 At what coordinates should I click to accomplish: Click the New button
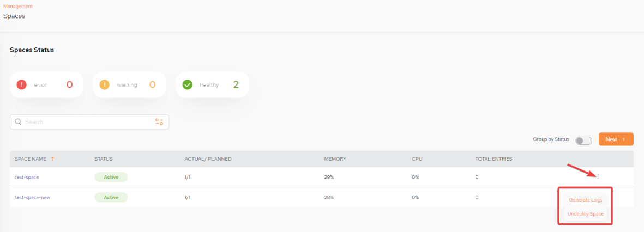coord(616,139)
